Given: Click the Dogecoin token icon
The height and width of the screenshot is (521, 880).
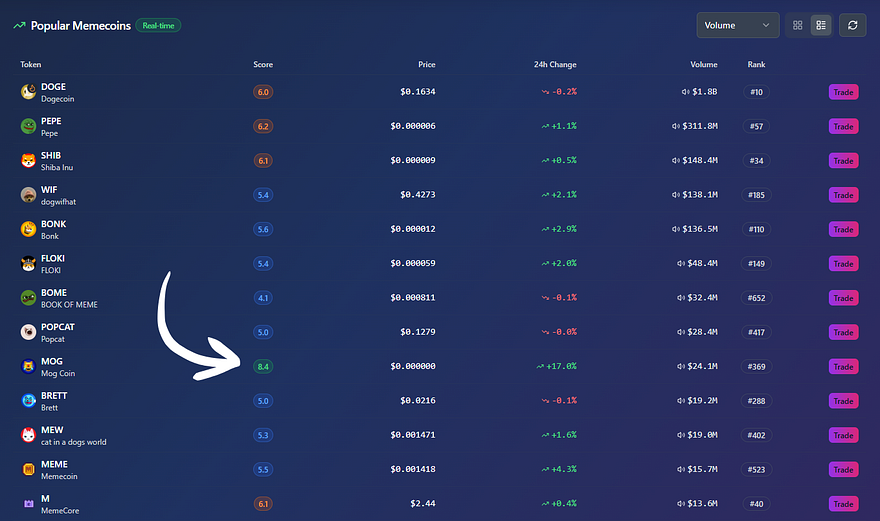Looking at the screenshot, I should (x=28, y=92).
